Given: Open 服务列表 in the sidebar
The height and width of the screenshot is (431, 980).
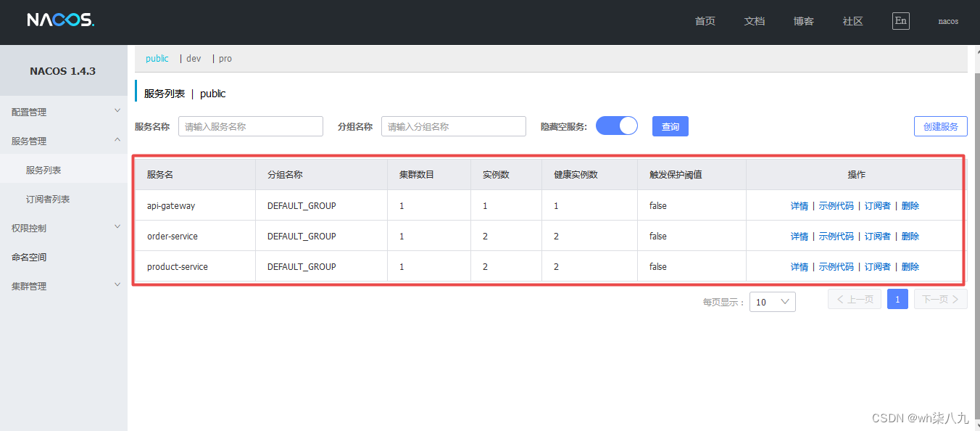Looking at the screenshot, I should point(64,170).
